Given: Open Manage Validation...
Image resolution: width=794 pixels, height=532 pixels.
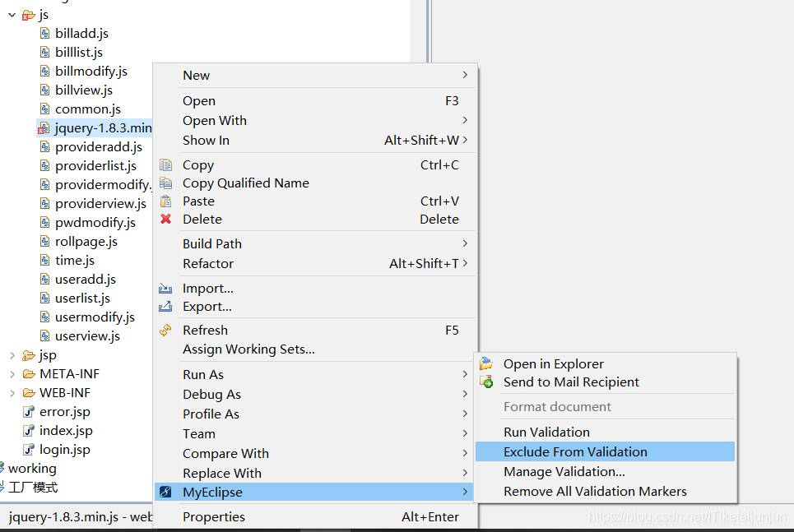Looking at the screenshot, I should tap(605, 471).
